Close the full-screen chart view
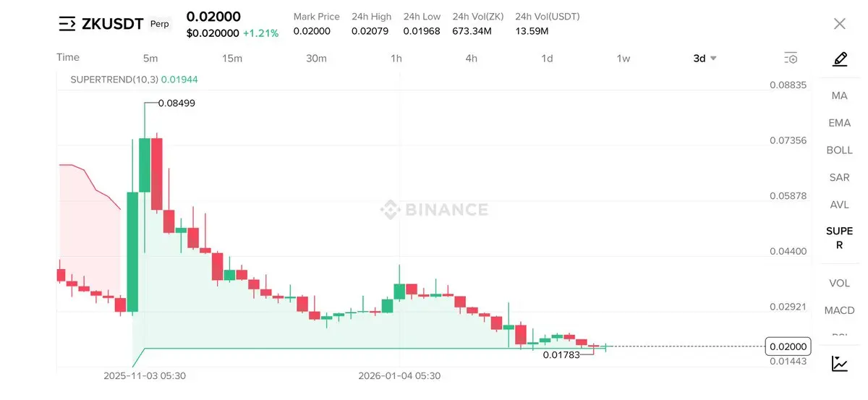The width and height of the screenshot is (868, 400). point(840,24)
